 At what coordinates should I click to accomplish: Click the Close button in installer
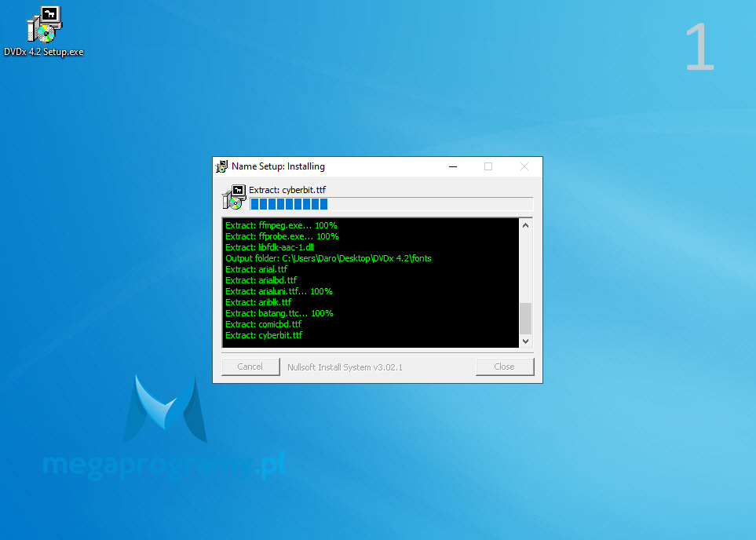point(505,367)
